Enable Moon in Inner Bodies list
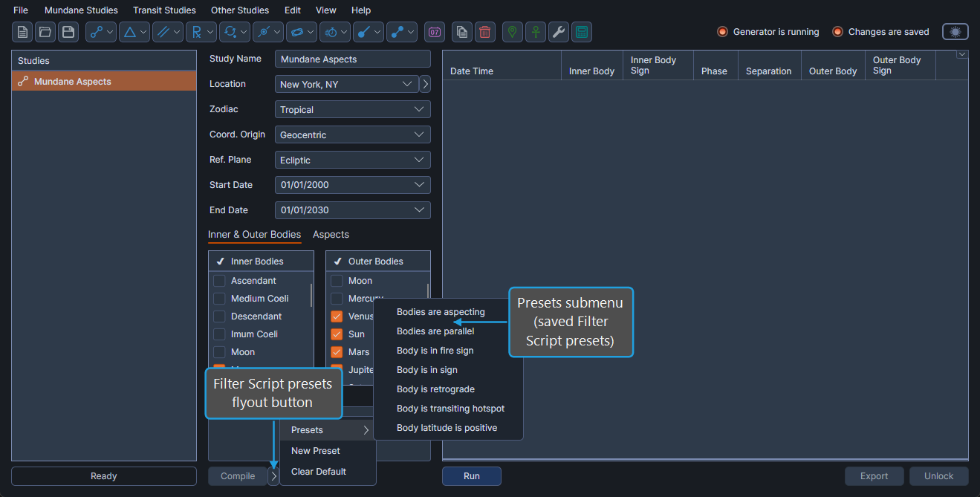This screenshot has width=980, height=497. click(x=219, y=352)
